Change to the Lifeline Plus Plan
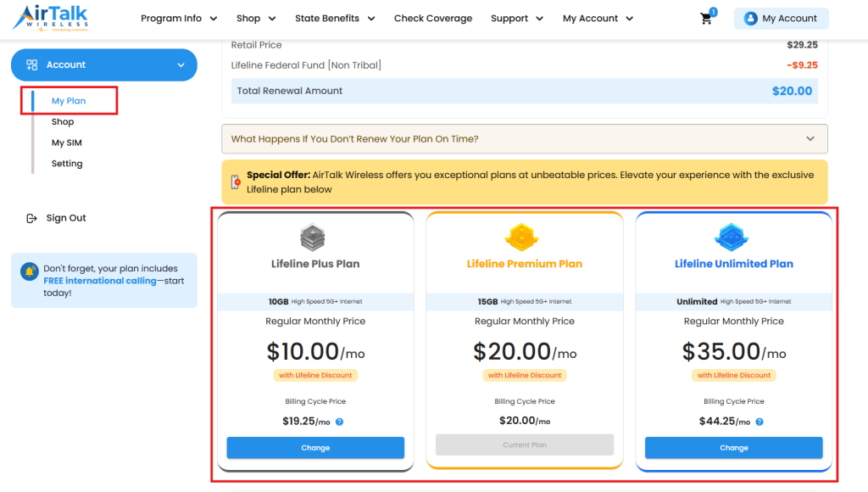 (315, 448)
